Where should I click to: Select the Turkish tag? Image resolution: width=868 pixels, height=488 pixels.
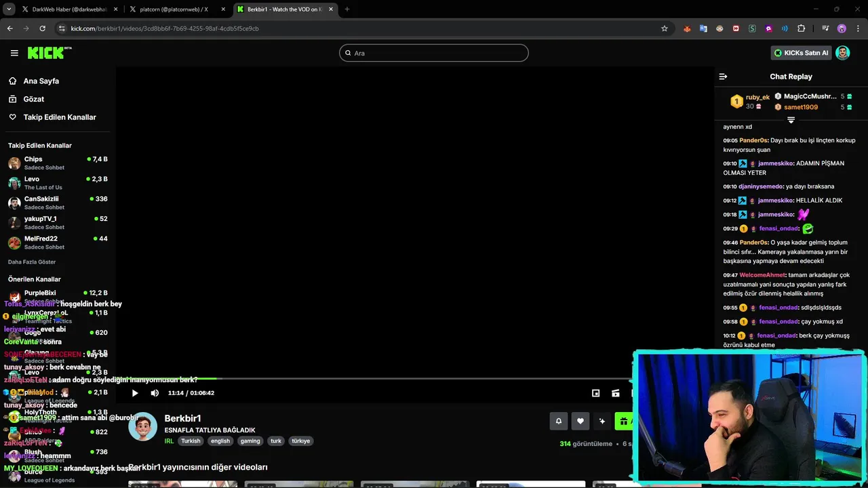pos(191,441)
